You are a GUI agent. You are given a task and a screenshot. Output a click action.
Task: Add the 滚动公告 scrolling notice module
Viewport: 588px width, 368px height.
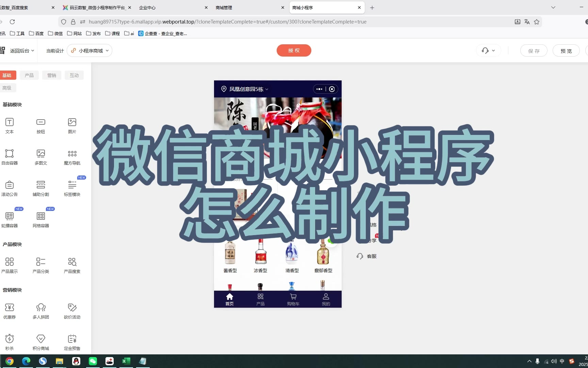click(10, 188)
